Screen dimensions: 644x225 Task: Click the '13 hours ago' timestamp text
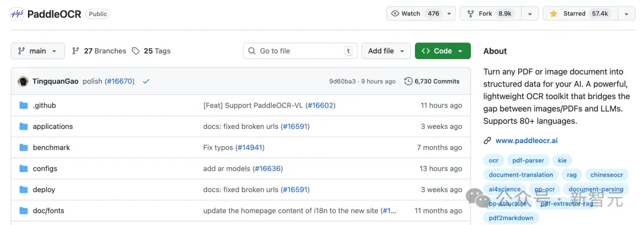441,169
